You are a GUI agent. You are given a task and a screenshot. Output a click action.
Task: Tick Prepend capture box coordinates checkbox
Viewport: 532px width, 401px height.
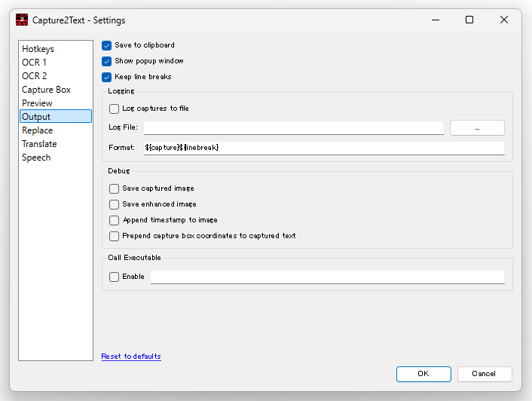pos(114,236)
